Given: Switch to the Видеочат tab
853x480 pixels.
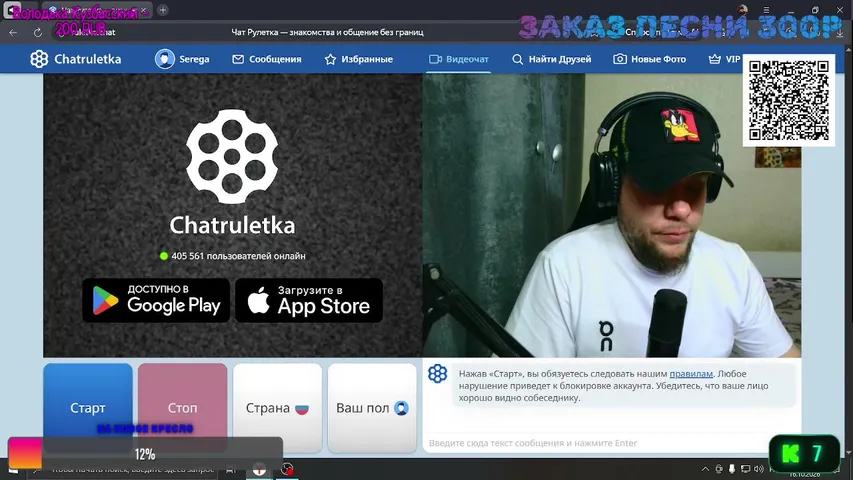Looking at the screenshot, I should coord(459,59).
